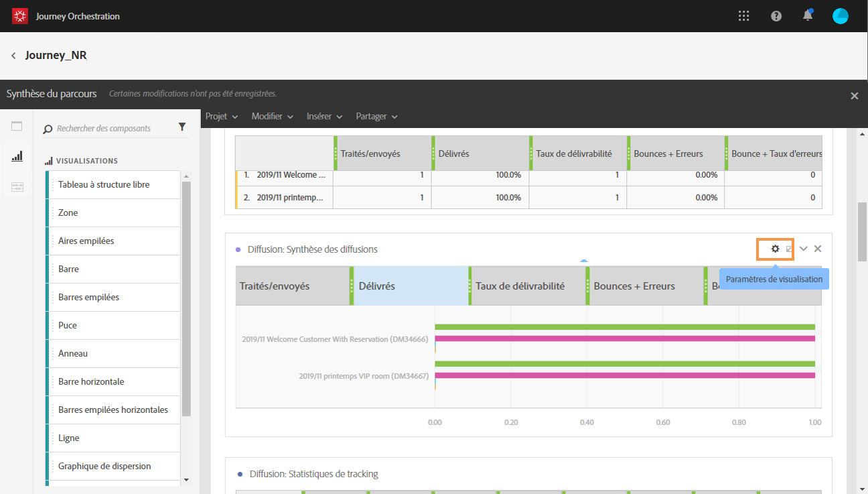Click the unsaved modifications notice text
868x494 pixels.
coord(193,94)
